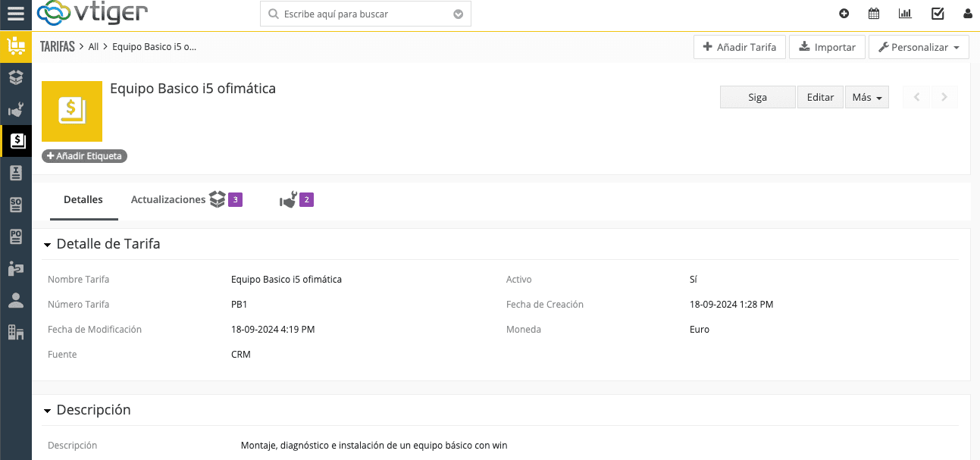Open the calendar icon in top bar
The width and height of the screenshot is (980, 460).
point(874,14)
